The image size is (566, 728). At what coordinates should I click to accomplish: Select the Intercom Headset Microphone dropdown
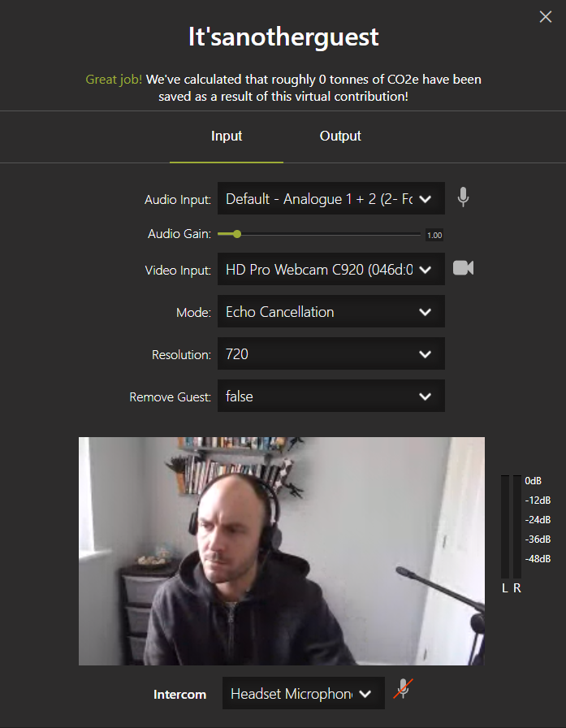(304, 693)
